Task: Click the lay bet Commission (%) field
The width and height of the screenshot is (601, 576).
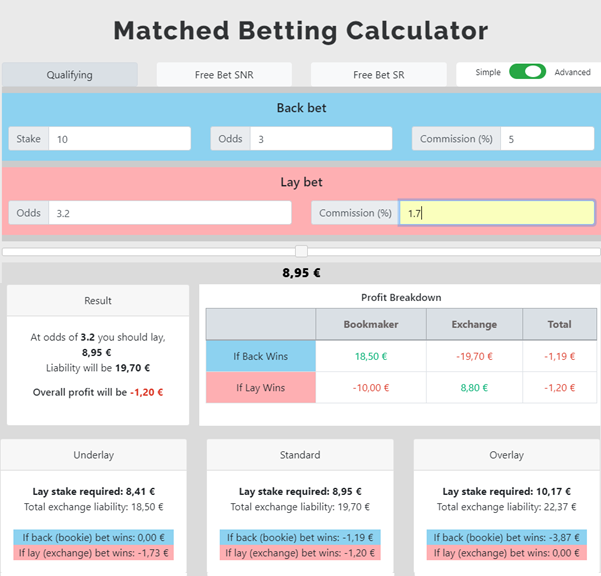Action: pos(497,213)
